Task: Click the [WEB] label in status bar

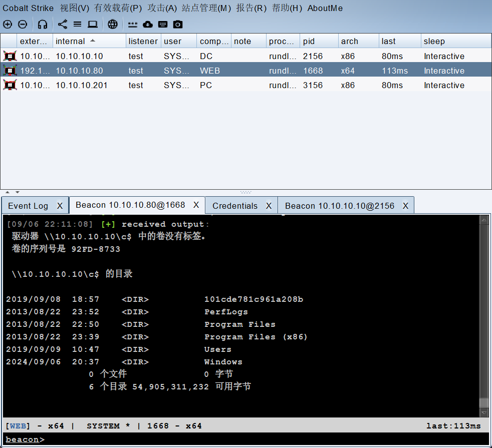Action: (18, 426)
